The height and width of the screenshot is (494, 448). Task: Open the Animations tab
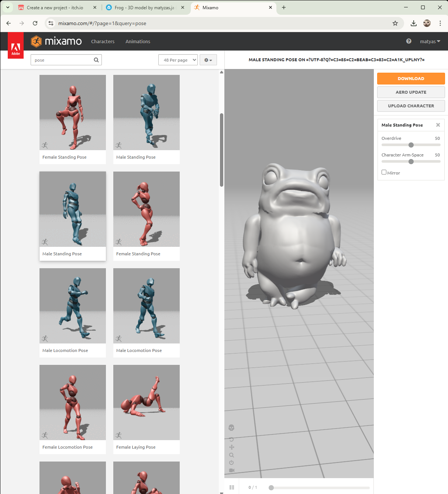[138, 41]
